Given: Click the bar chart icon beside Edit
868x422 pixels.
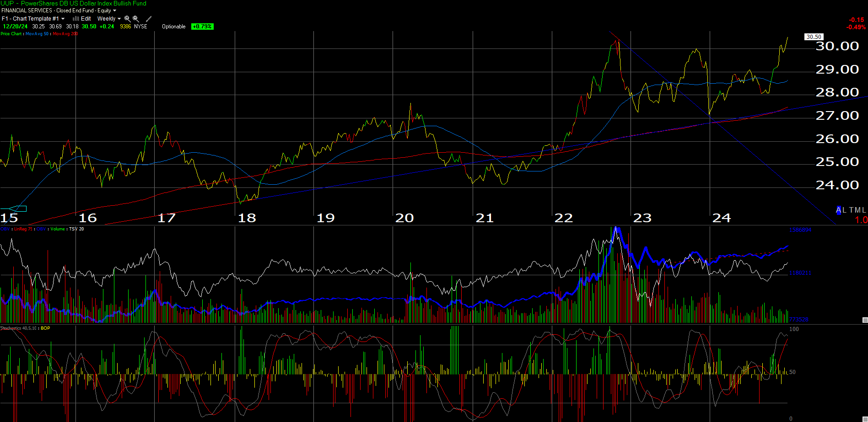Looking at the screenshot, I should (x=76, y=19).
